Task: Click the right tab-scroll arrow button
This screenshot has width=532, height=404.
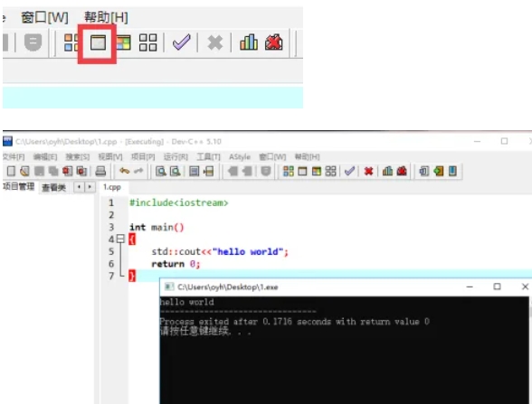Action: (x=90, y=187)
